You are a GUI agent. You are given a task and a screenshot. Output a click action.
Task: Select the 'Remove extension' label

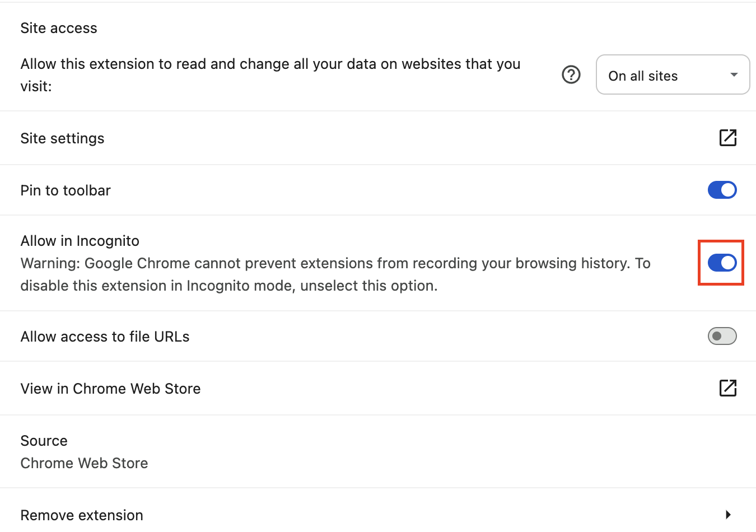pos(82,515)
